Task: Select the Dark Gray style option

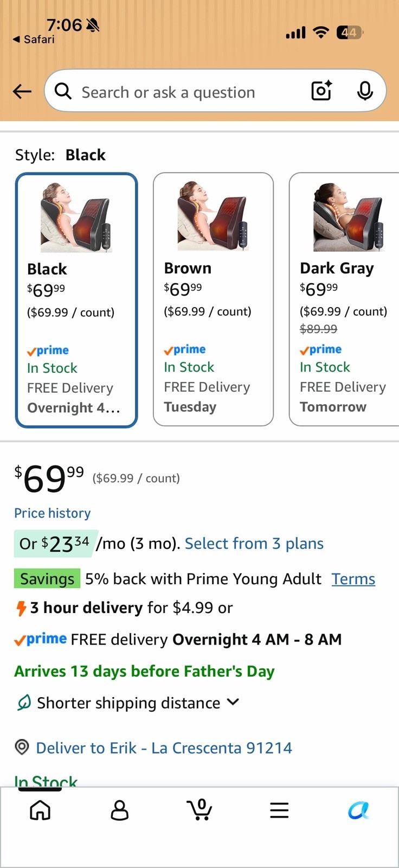Action: 344,299
